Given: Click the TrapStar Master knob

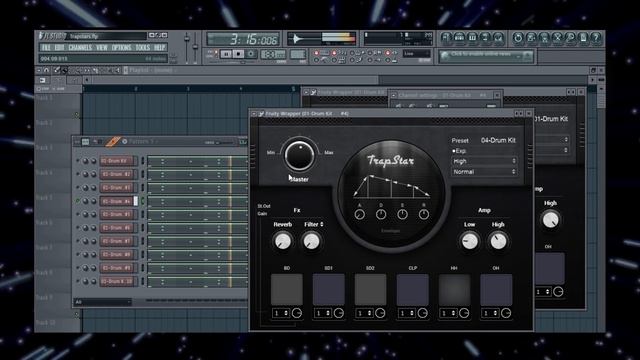Looking at the screenshot, I should 300,155.
